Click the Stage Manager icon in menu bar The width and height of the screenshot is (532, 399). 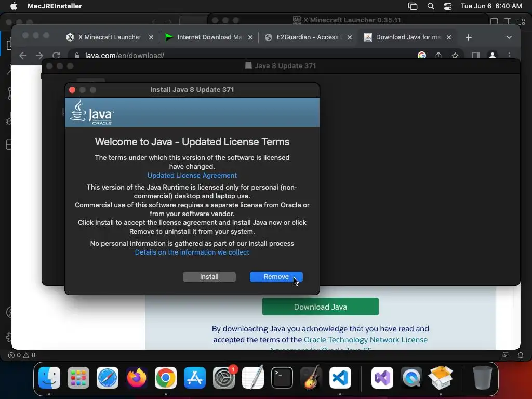click(413, 6)
